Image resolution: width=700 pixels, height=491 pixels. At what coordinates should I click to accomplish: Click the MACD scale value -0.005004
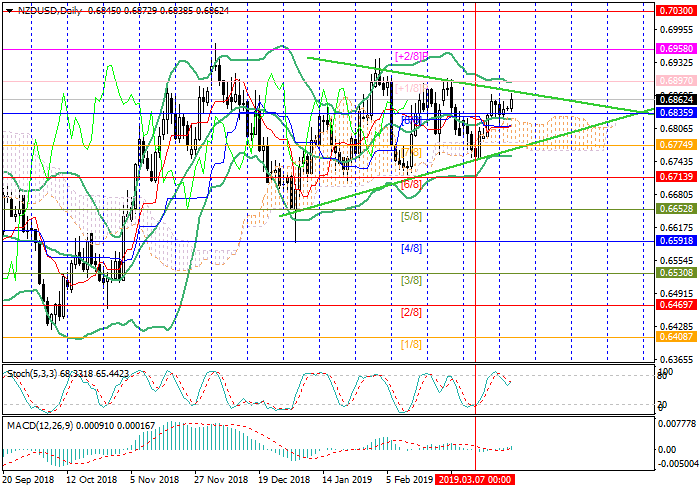pos(677,464)
